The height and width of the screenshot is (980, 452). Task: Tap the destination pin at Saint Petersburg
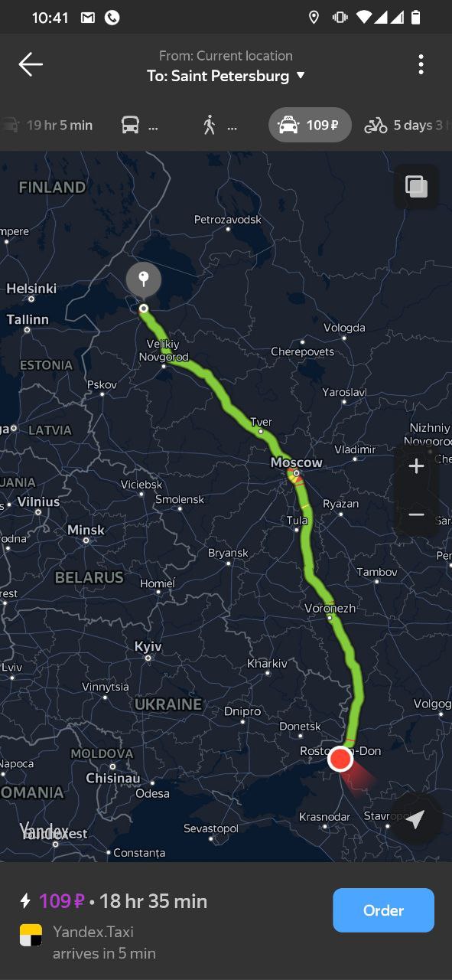pos(143,281)
